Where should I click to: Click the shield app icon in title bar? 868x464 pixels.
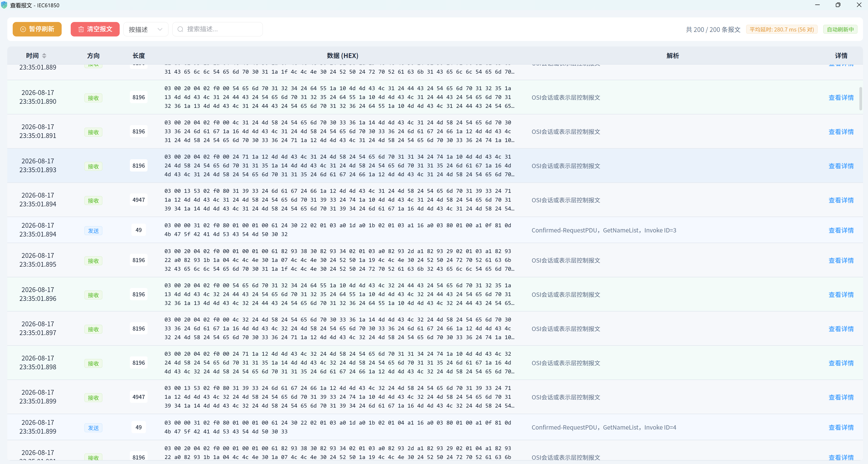pyautogui.click(x=4, y=5)
